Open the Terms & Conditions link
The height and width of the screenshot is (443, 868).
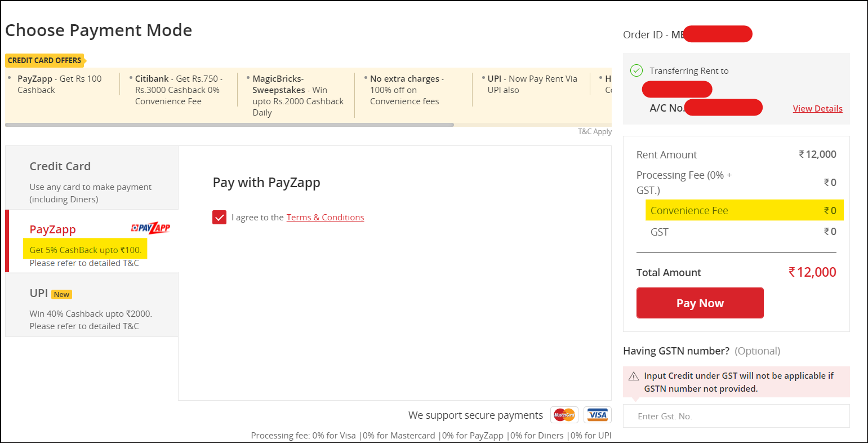(x=325, y=217)
